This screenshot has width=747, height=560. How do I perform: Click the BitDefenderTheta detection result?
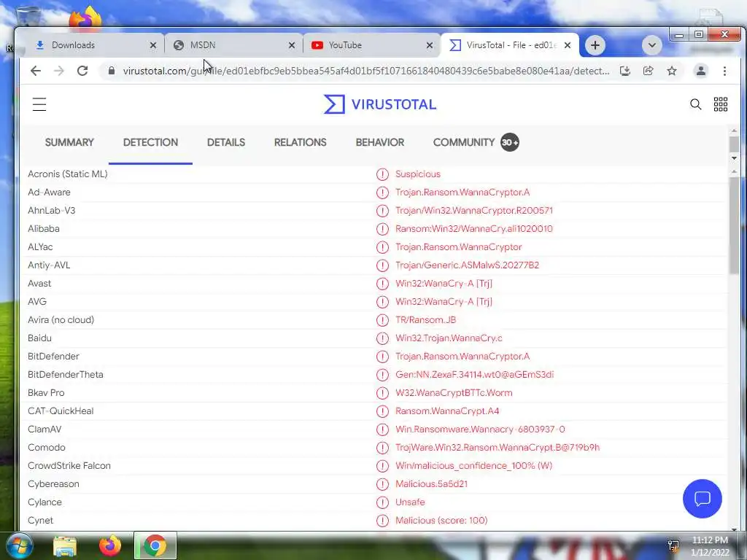474,375
